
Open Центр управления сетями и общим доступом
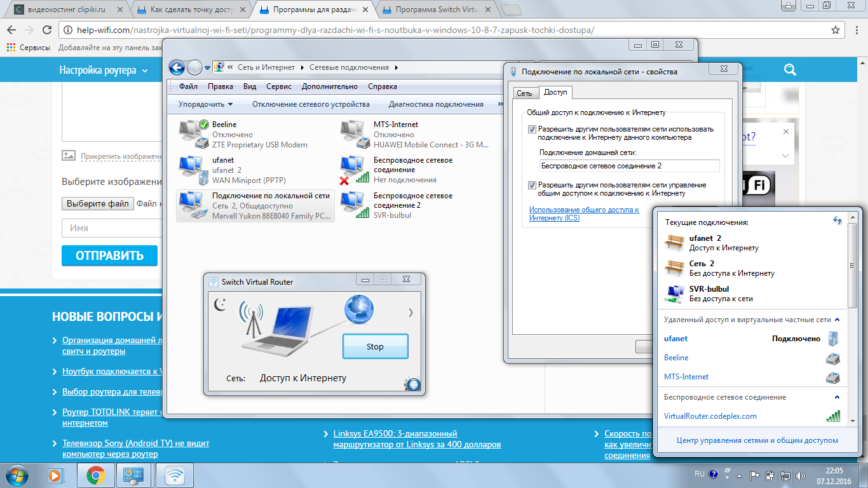(757, 440)
